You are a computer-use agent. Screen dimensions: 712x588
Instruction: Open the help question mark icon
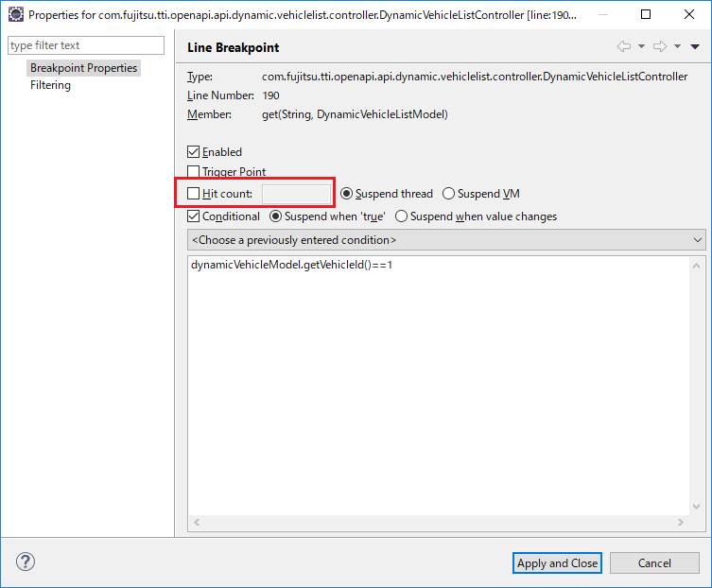pyautogui.click(x=26, y=562)
